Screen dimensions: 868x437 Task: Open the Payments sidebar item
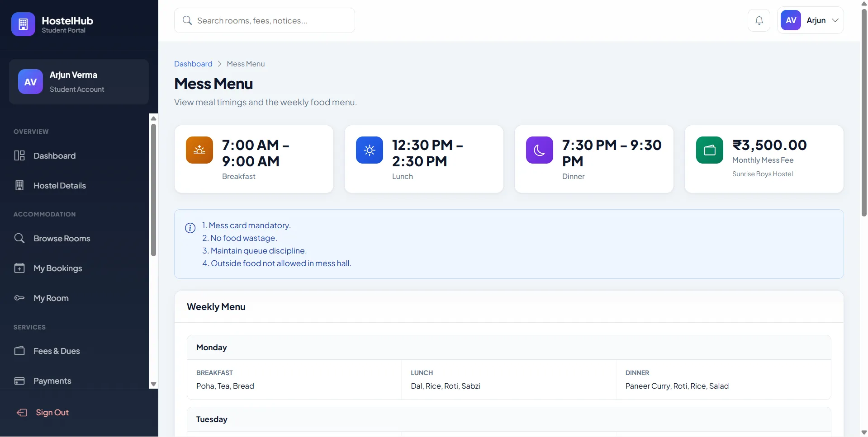[75, 381]
